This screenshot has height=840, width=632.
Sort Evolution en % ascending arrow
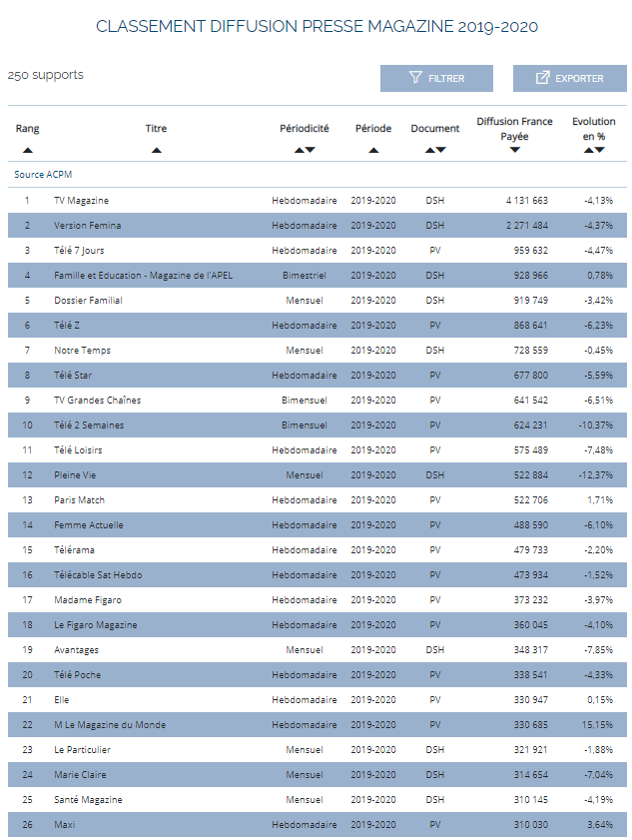(589, 151)
